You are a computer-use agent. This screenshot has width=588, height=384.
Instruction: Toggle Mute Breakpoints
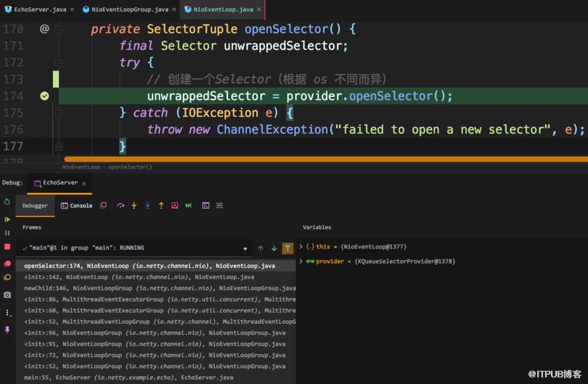click(7, 278)
